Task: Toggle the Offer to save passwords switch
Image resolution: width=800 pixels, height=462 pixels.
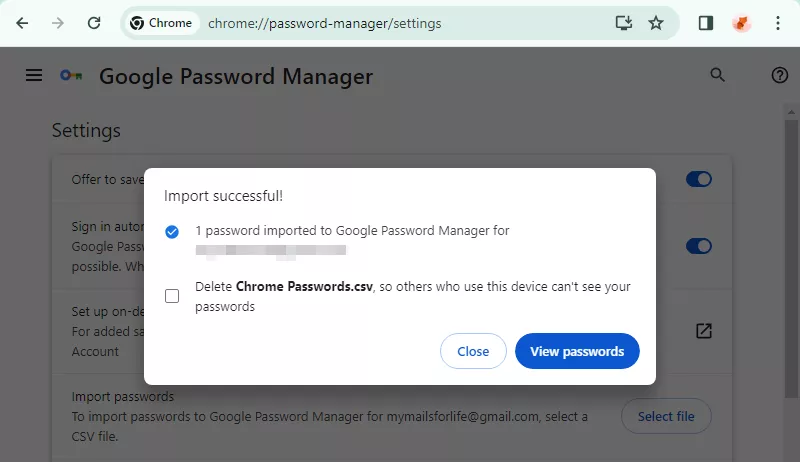Action: (698, 179)
